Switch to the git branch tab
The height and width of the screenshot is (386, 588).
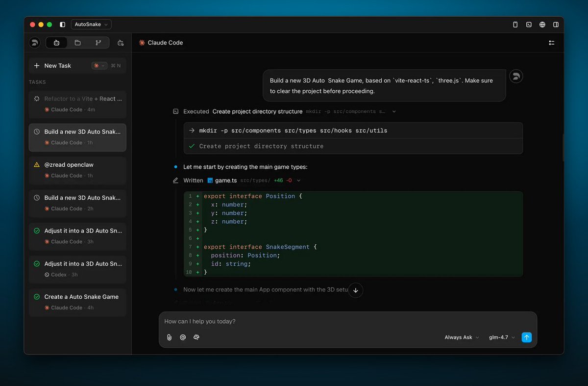click(x=98, y=43)
